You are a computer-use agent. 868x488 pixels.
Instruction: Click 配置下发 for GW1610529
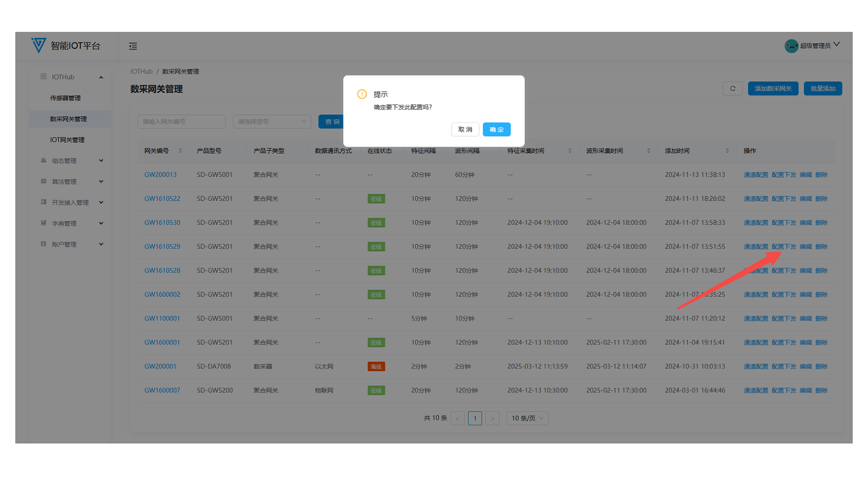(784, 247)
